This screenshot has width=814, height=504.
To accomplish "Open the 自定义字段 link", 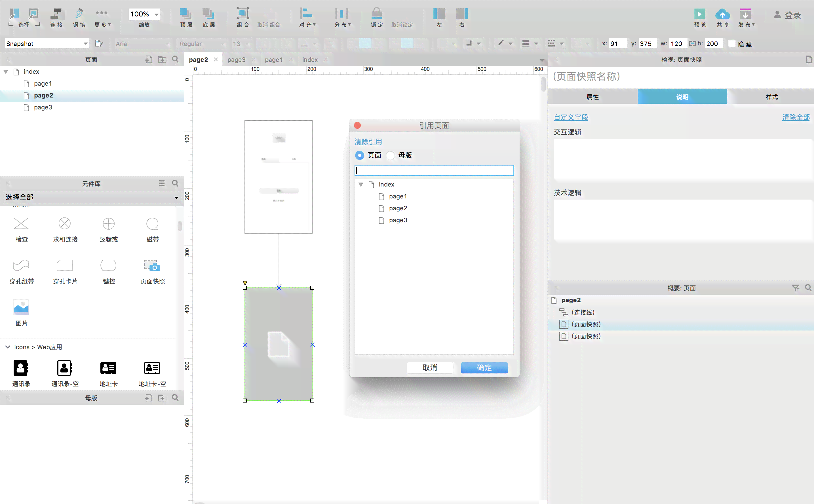I will [x=571, y=117].
